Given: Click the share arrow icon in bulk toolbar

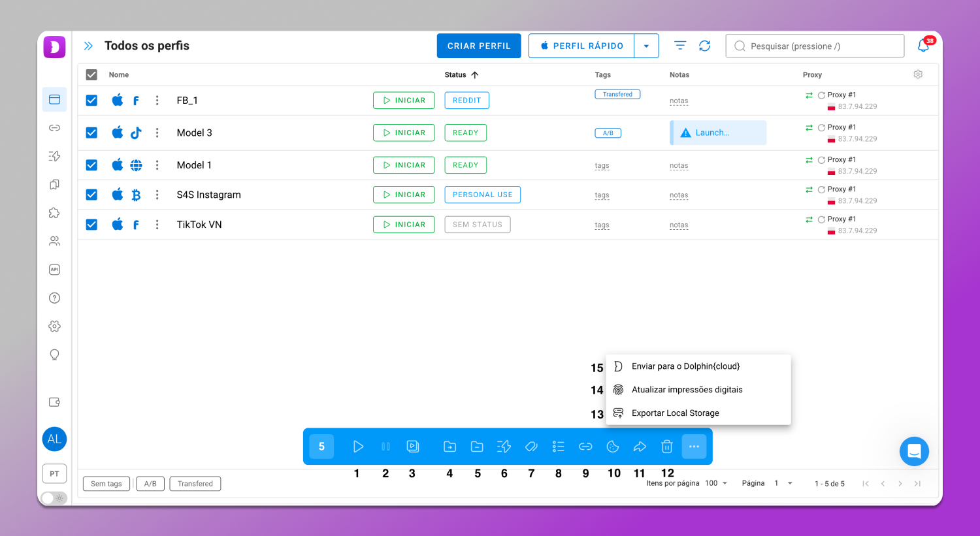Looking at the screenshot, I should click(x=640, y=447).
